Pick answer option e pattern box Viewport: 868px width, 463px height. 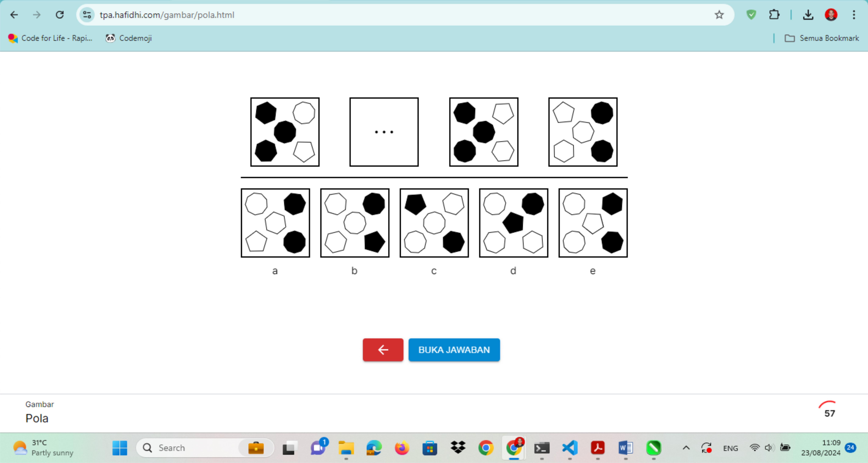point(593,223)
